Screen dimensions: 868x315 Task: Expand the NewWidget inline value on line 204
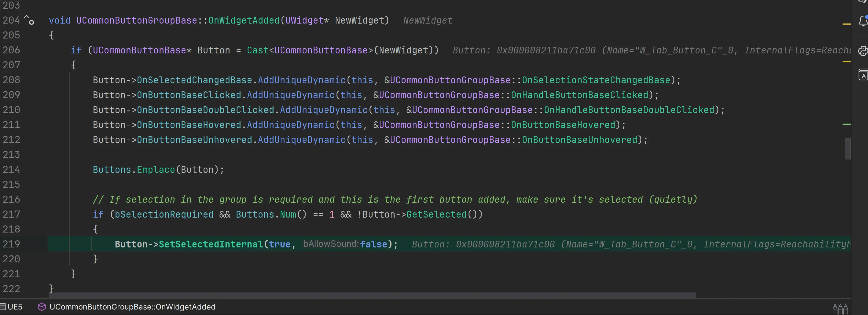point(428,20)
